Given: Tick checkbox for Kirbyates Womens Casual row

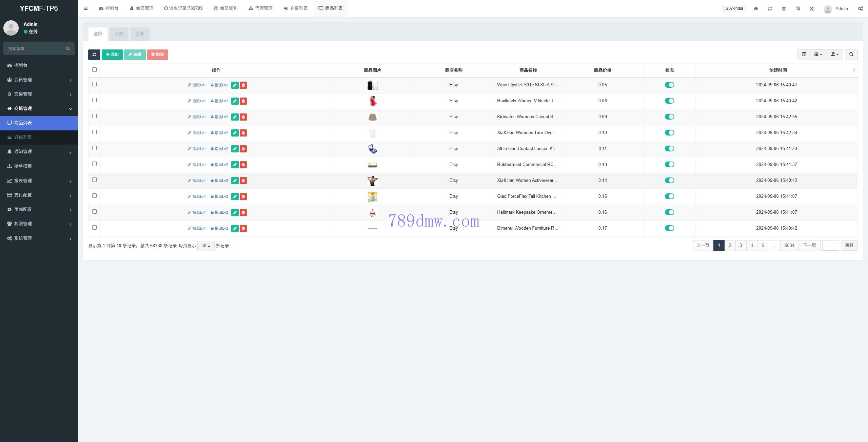Looking at the screenshot, I should [x=94, y=116].
